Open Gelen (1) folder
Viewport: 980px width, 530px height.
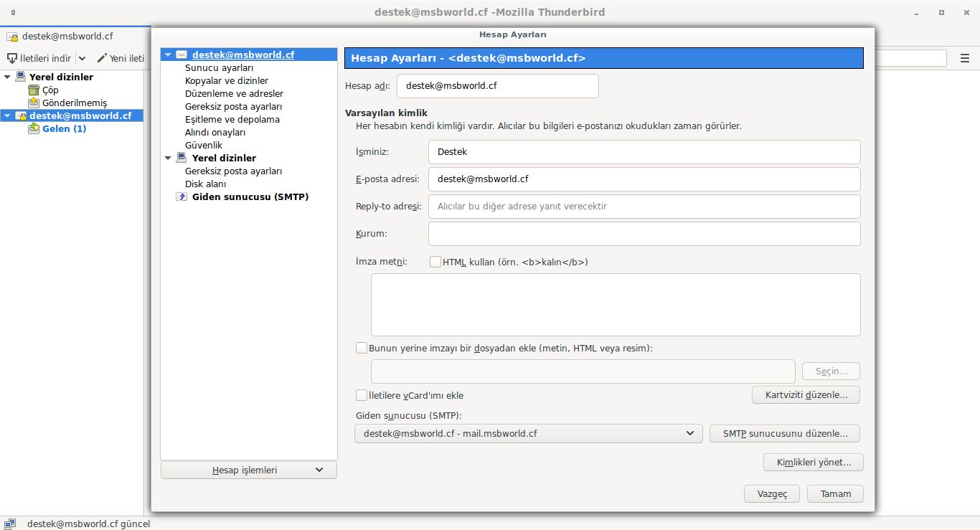(64, 128)
